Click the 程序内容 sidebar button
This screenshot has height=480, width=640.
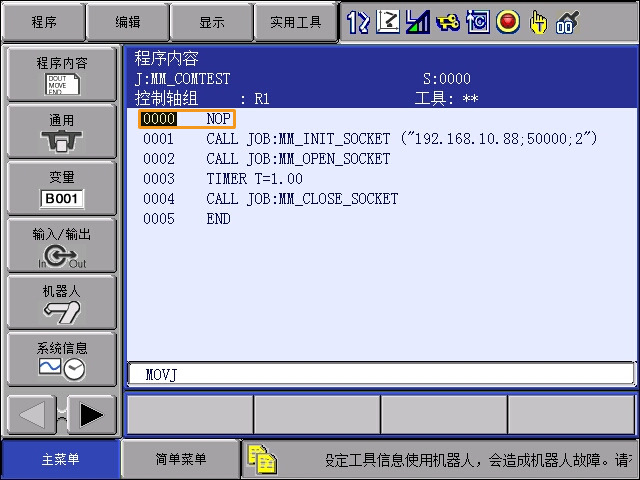coord(62,74)
